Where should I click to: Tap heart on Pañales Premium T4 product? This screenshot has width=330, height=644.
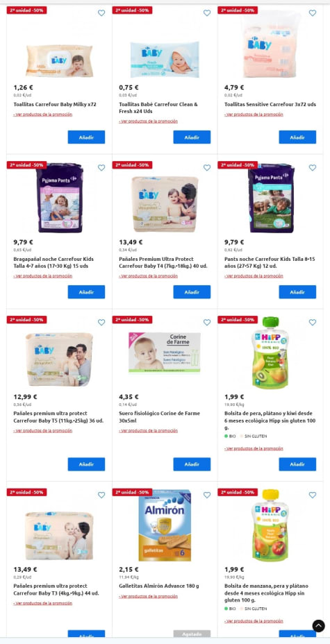pos(207,167)
